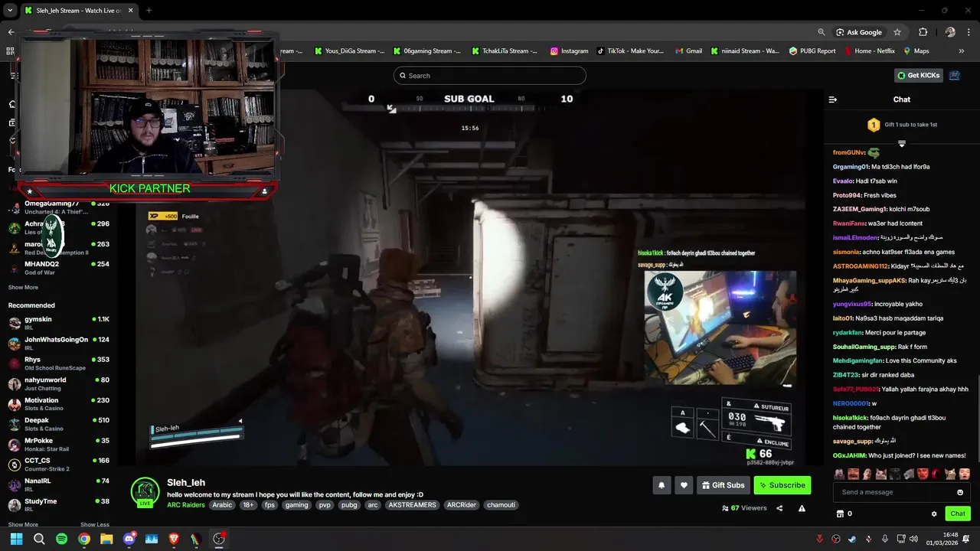Open the browser extensions puzzle icon

[923, 32]
